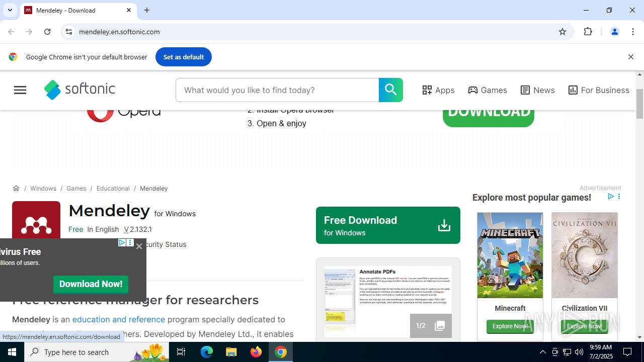The image size is (644, 362).
Task: Open Task View in taskbar
Action: (181, 352)
